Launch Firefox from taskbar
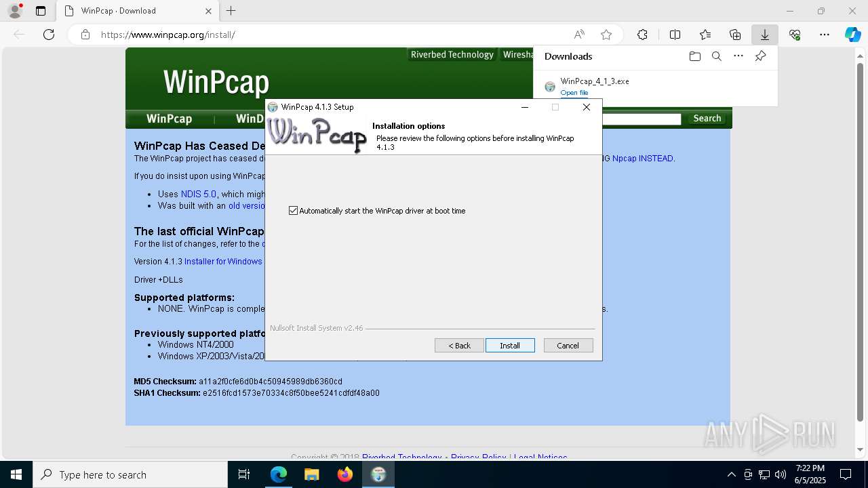The width and height of the screenshot is (868, 488). point(344,475)
